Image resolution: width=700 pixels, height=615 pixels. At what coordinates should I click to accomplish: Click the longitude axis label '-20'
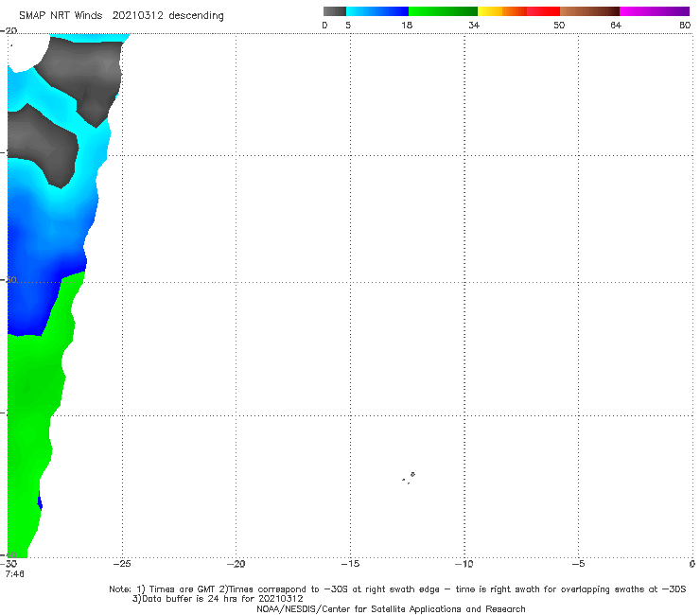coord(236,564)
